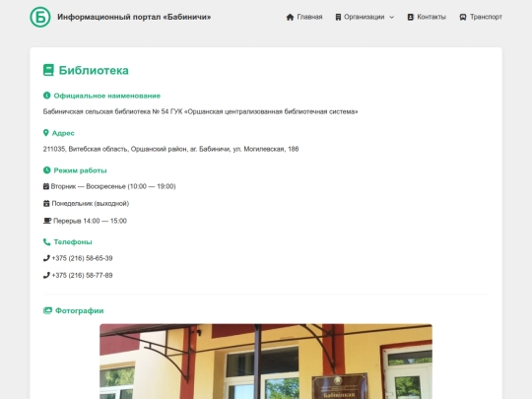Click the coffee cup icon beside Перерыв

tap(47, 221)
